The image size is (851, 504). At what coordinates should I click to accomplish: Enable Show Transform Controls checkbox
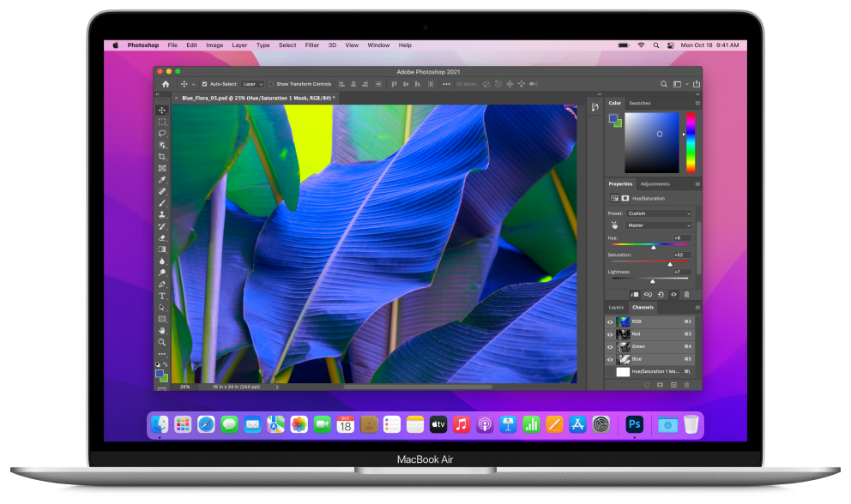pyautogui.click(x=271, y=84)
